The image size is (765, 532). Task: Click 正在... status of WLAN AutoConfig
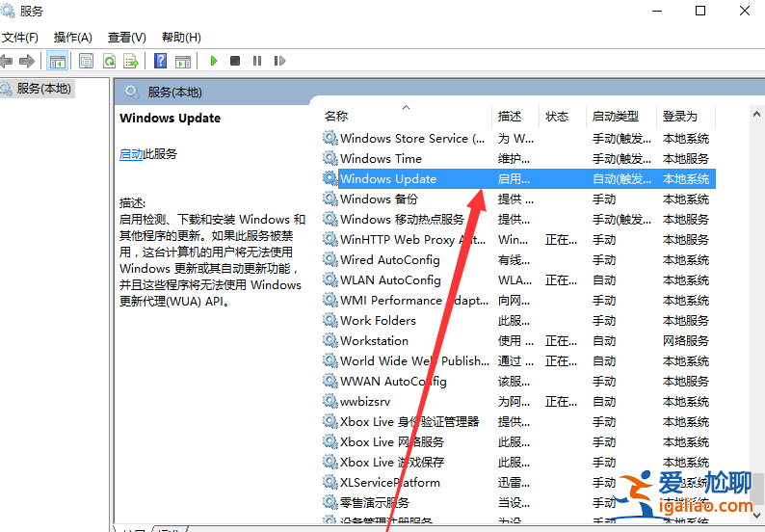(x=561, y=280)
